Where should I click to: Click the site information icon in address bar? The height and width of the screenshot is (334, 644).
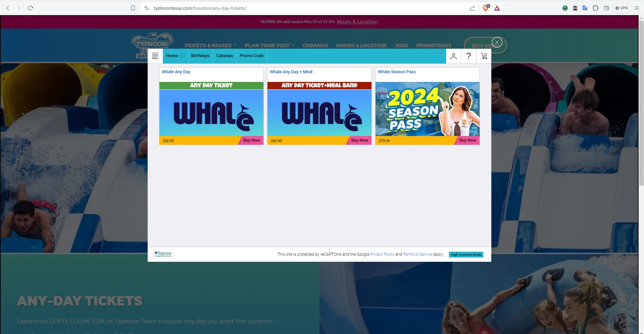pos(146,8)
